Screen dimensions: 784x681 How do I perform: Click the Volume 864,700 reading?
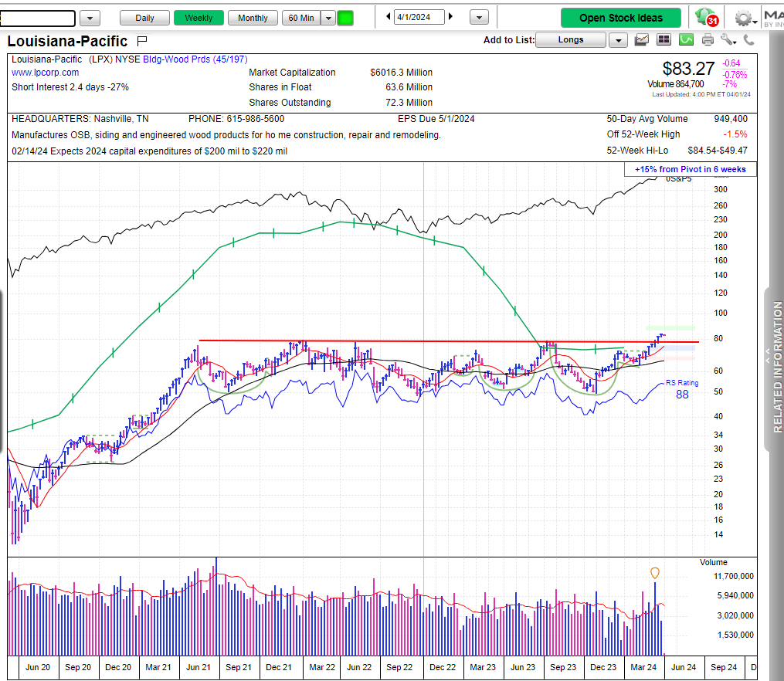click(x=676, y=84)
